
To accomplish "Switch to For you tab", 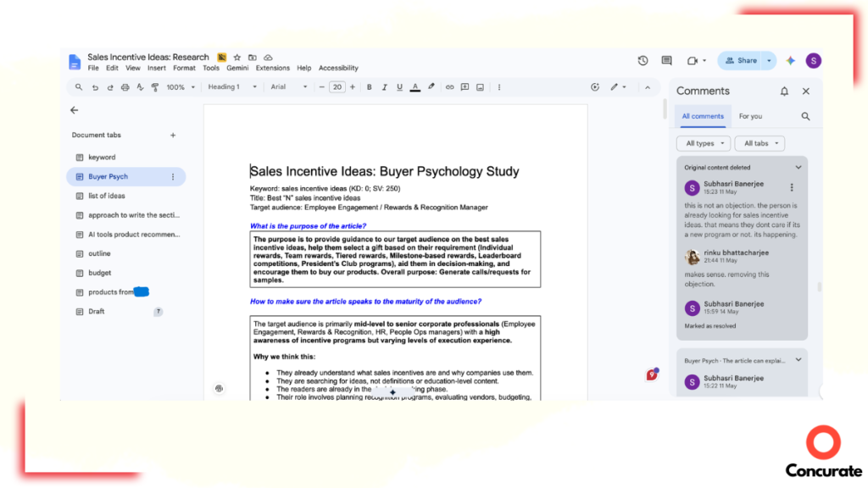I will [750, 116].
